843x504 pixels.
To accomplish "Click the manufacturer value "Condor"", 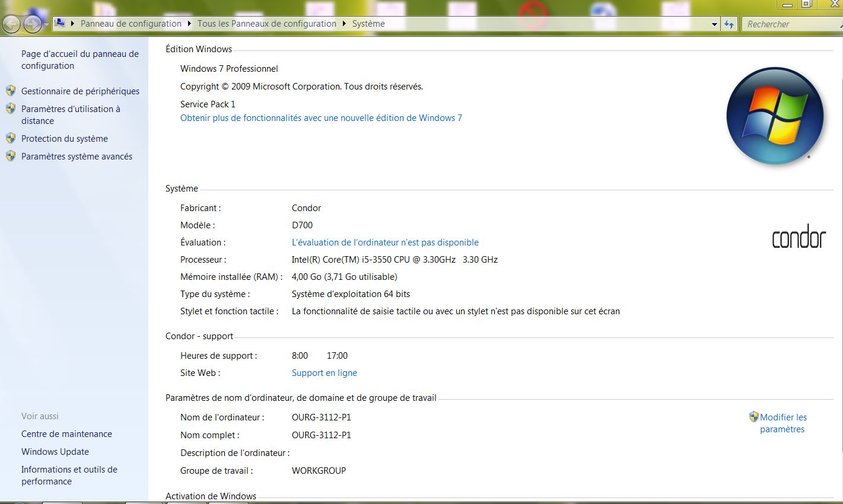I will [306, 208].
